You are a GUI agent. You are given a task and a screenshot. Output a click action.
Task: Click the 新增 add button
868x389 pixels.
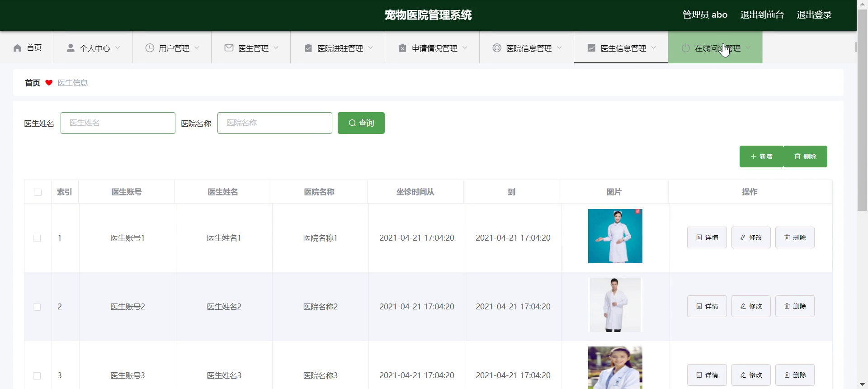coord(761,157)
